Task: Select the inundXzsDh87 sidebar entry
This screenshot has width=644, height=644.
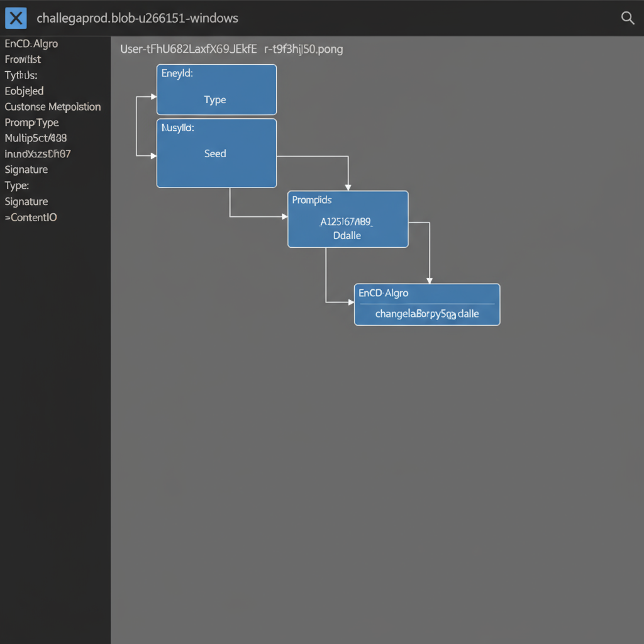Action: click(38, 153)
